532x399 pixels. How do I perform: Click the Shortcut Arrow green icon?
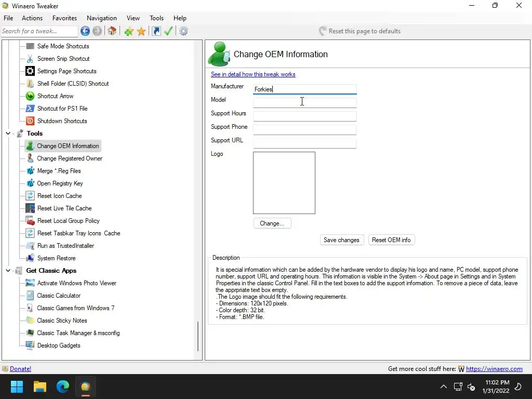tap(30, 96)
